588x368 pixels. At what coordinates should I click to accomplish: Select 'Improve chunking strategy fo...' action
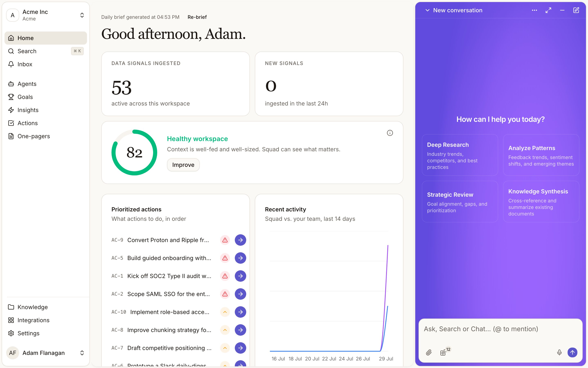pyautogui.click(x=169, y=330)
